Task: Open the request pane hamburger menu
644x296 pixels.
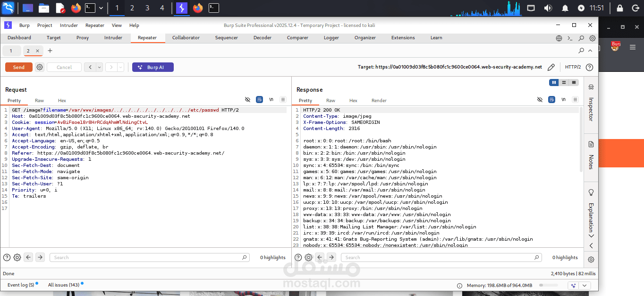Action: [x=283, y=99]
